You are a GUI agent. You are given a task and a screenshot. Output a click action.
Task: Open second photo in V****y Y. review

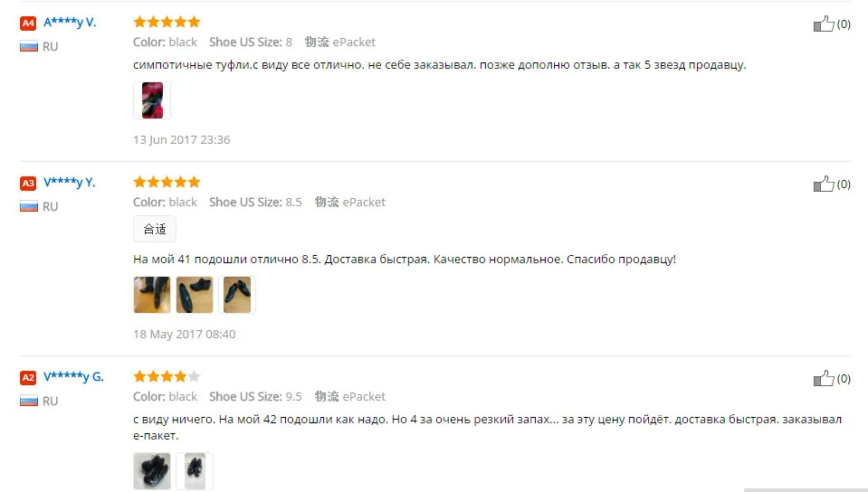195,295
